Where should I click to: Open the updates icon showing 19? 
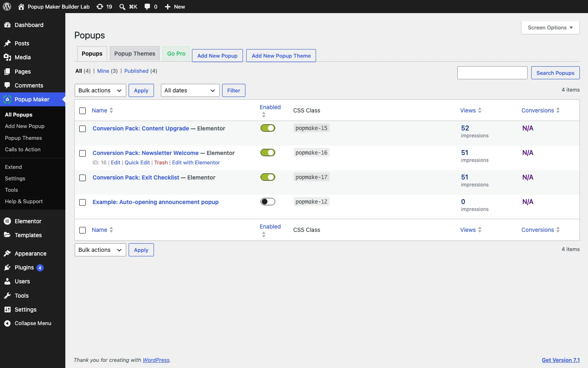[100, 7]
